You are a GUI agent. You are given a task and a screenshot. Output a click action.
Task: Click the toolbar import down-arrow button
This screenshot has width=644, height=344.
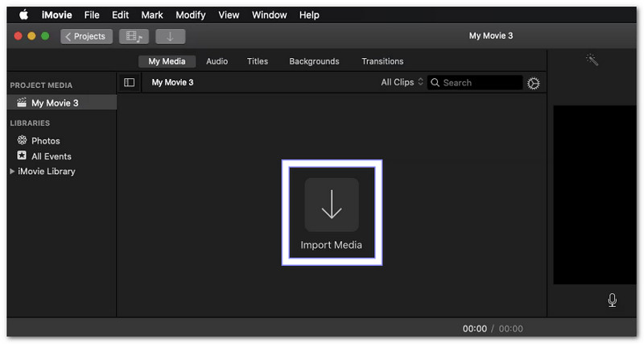coord(170,36)
